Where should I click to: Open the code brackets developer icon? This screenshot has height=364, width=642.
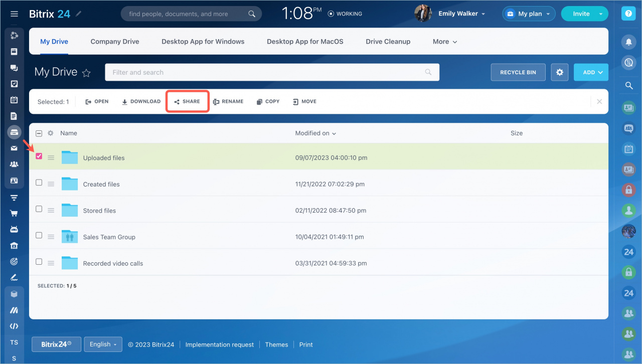[x=14, y=326]
